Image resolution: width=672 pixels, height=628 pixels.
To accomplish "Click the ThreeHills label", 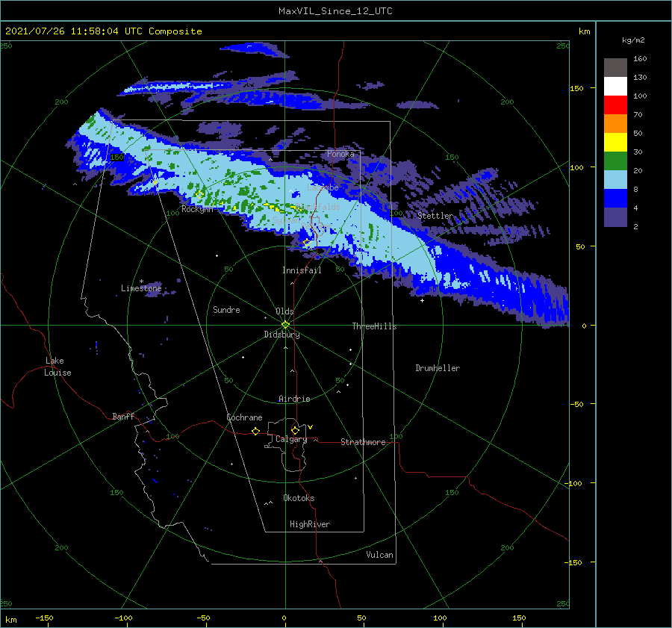I will pyautogui.click(x=374, y=326).
